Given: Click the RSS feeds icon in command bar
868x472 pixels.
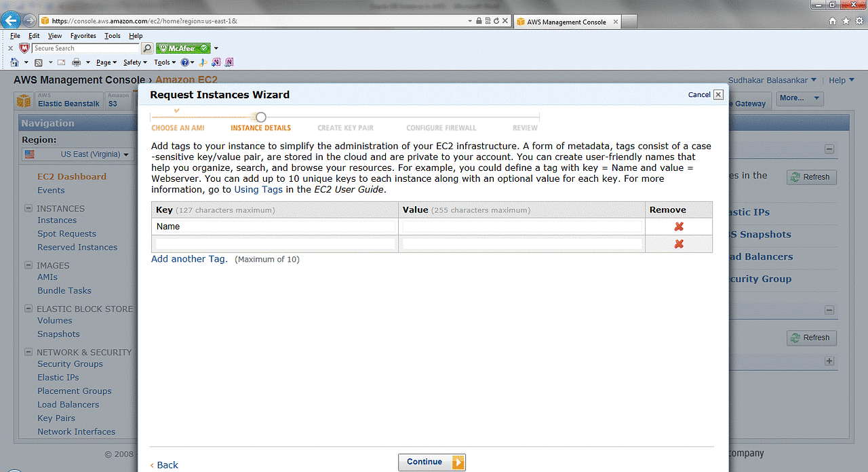Looking at the screenshot, I should click(39, 62).
